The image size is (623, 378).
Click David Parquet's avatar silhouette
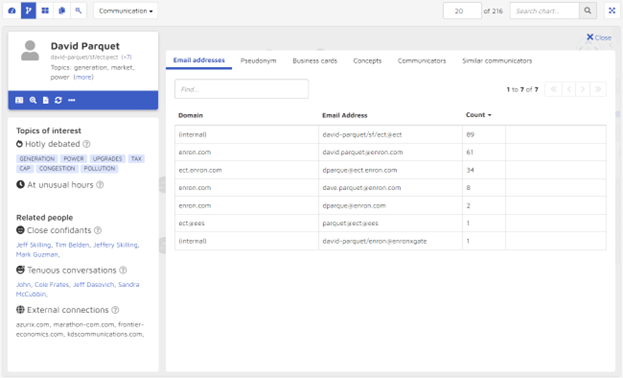tap(30, 50)
